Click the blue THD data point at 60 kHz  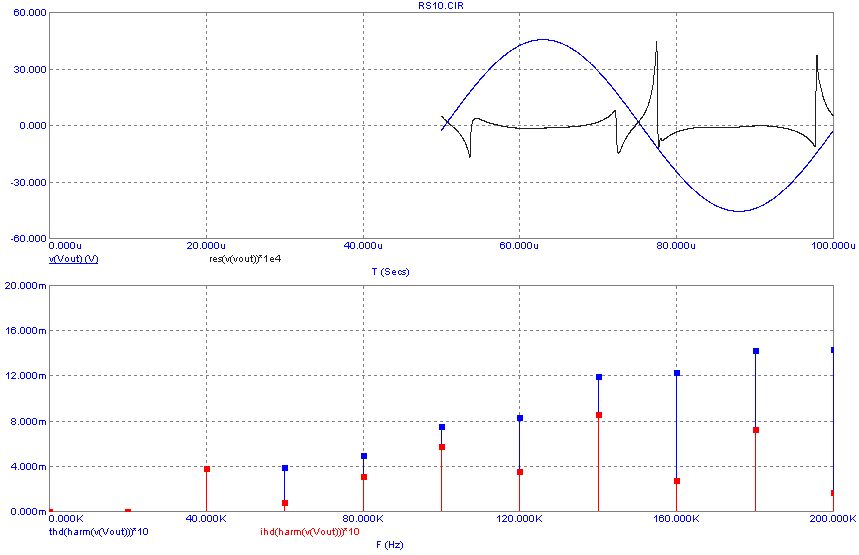(x=285, y=468)
